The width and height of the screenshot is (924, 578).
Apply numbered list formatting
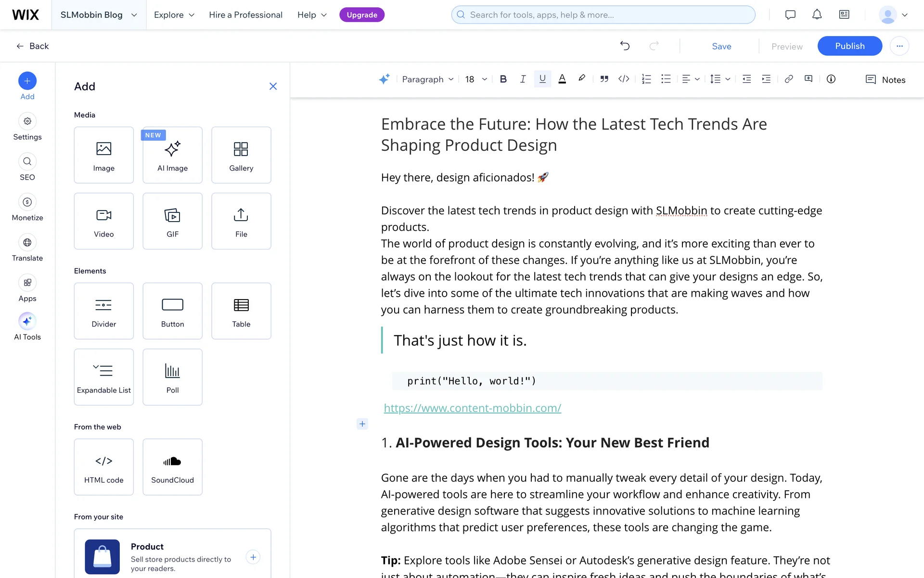pyautogui.click(x=646, y=79)
